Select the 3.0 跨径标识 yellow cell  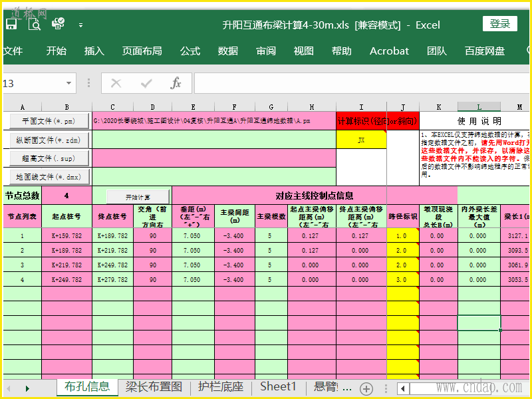coord(403,280)
